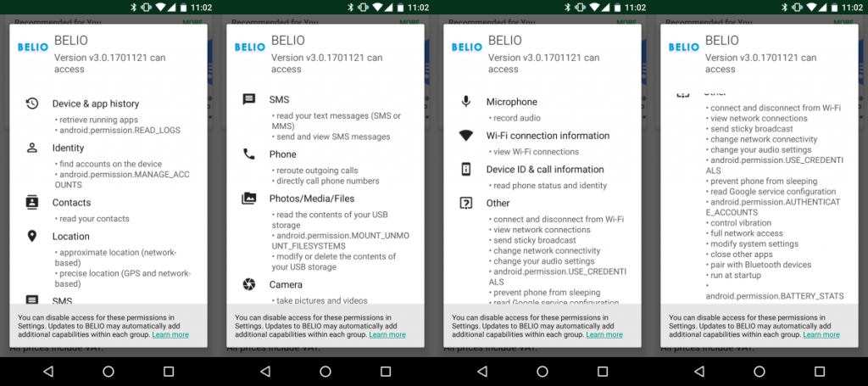Select 'modify system settings' permission
The width and height of the screenshot is (868, 386).
click(x=754, y=244)
